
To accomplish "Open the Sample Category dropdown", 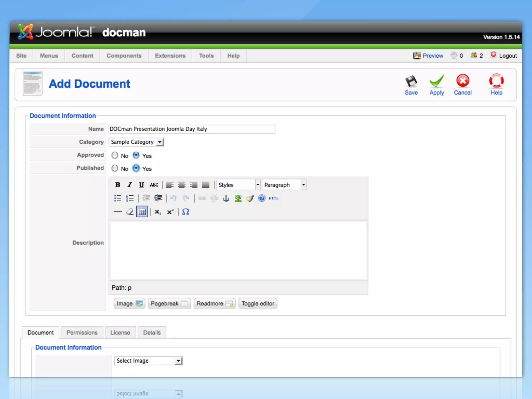I will tap(136, 142).
